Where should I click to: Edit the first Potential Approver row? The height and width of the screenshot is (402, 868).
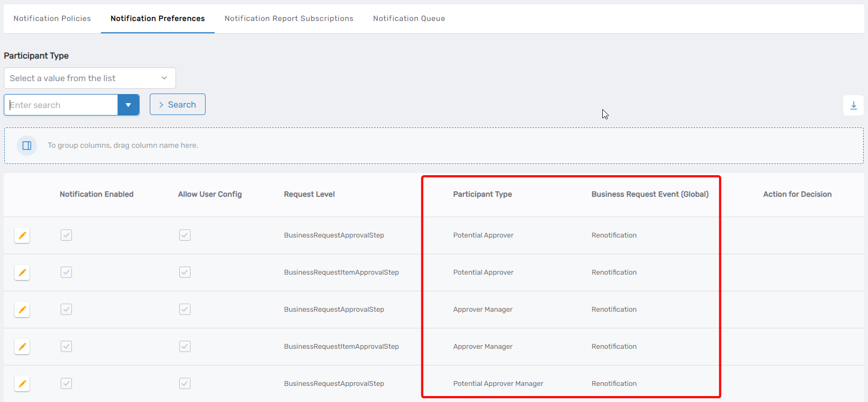[22, 235]
